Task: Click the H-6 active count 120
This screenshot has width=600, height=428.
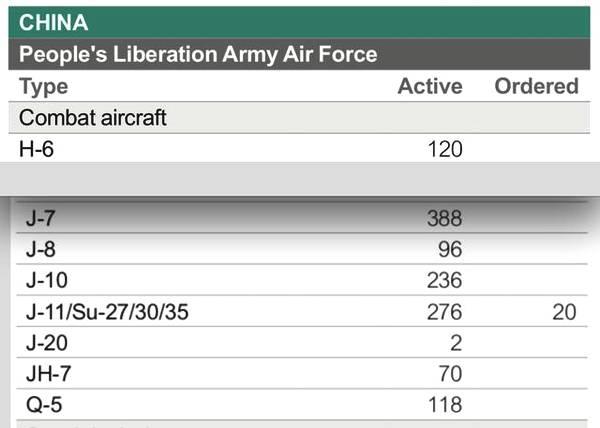Action: pos(445,149)
